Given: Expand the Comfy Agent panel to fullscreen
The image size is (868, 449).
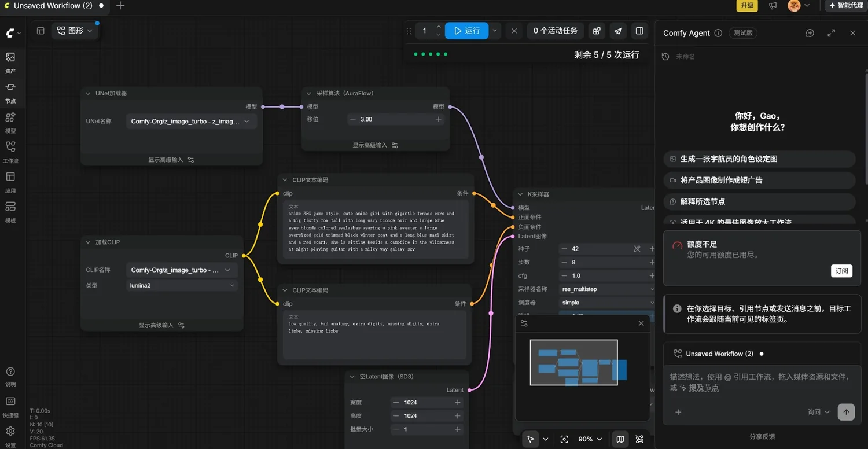Looking at the screenshot, I should coord(832,33).
